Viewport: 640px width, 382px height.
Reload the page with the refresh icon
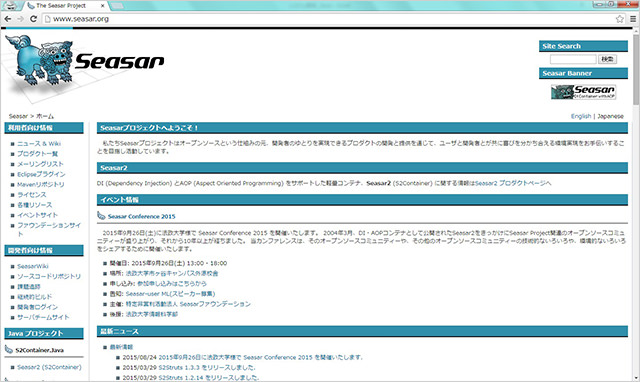pos(33,19)
